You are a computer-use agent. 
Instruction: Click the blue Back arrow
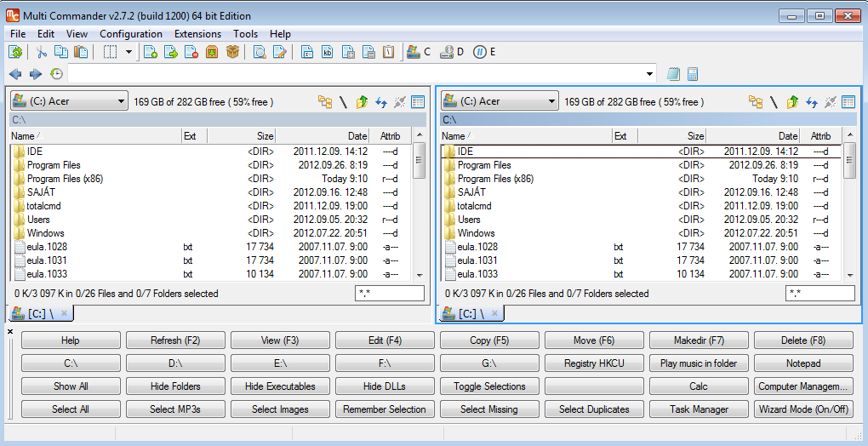click(15, 73)
